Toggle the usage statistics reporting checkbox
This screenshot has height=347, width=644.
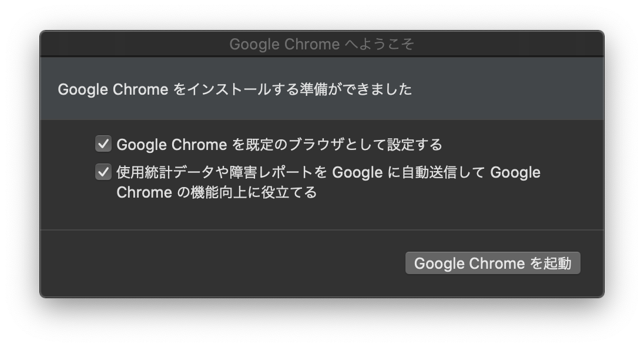(x=102, y=172)
